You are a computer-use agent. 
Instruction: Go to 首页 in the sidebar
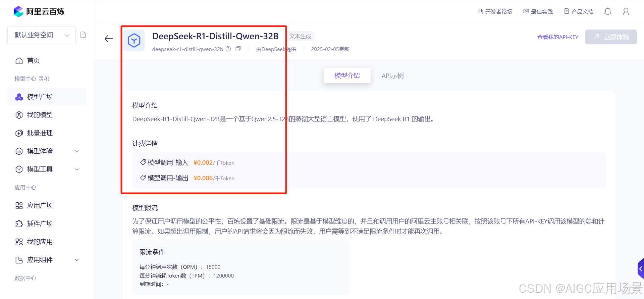pyautogui.click(x=47, y=61)
